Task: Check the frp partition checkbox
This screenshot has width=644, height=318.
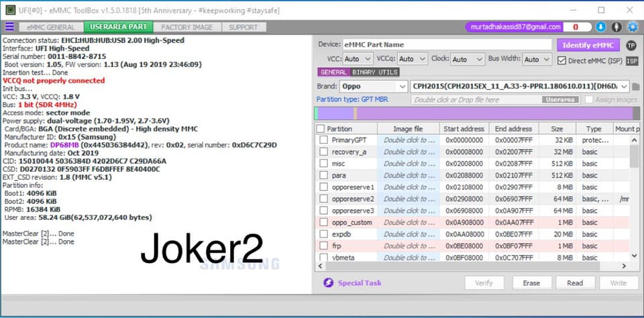Action: pos(323,246)
